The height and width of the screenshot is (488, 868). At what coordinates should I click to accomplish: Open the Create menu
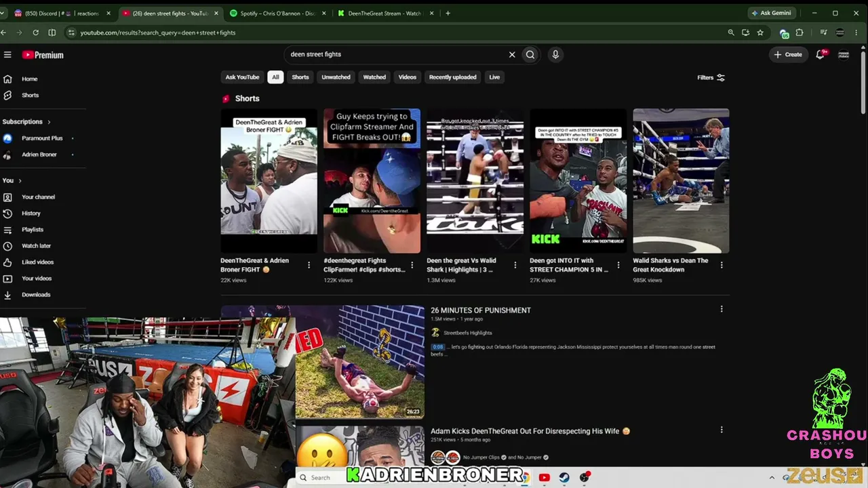pyautogui.click(x=788, y=55)
